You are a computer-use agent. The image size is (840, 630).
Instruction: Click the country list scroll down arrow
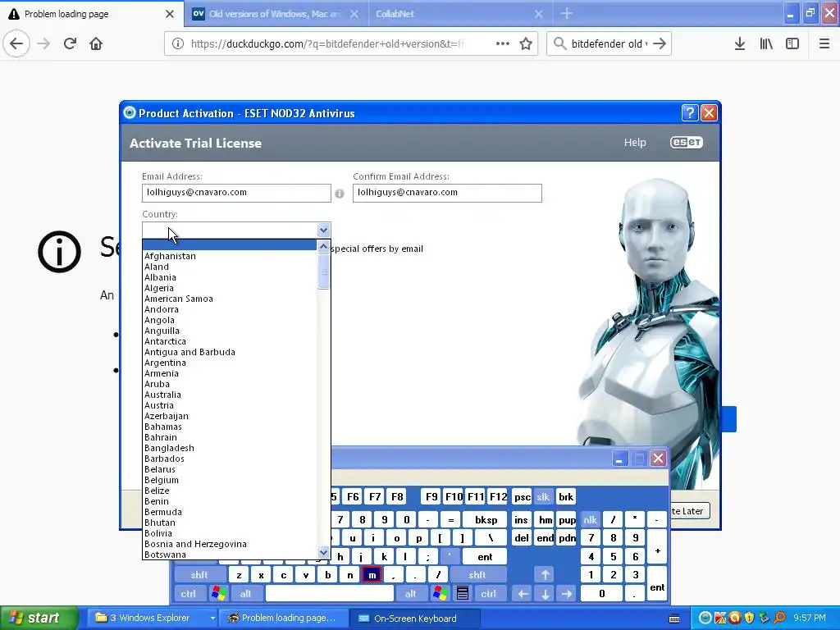[323, 552]
